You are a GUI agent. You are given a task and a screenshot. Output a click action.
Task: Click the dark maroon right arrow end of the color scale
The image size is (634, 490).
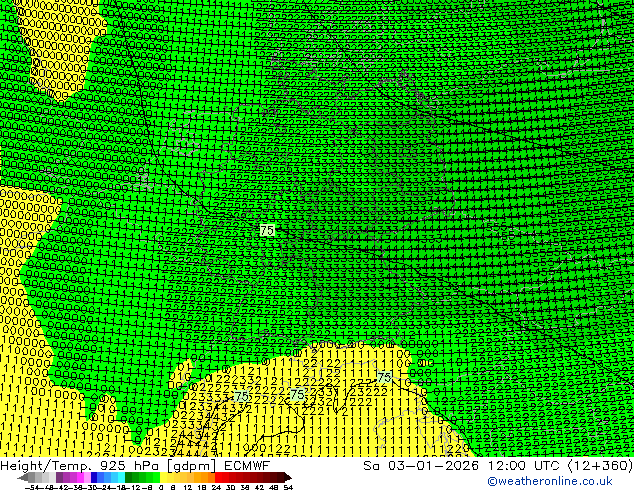click(x=287, y=477)
